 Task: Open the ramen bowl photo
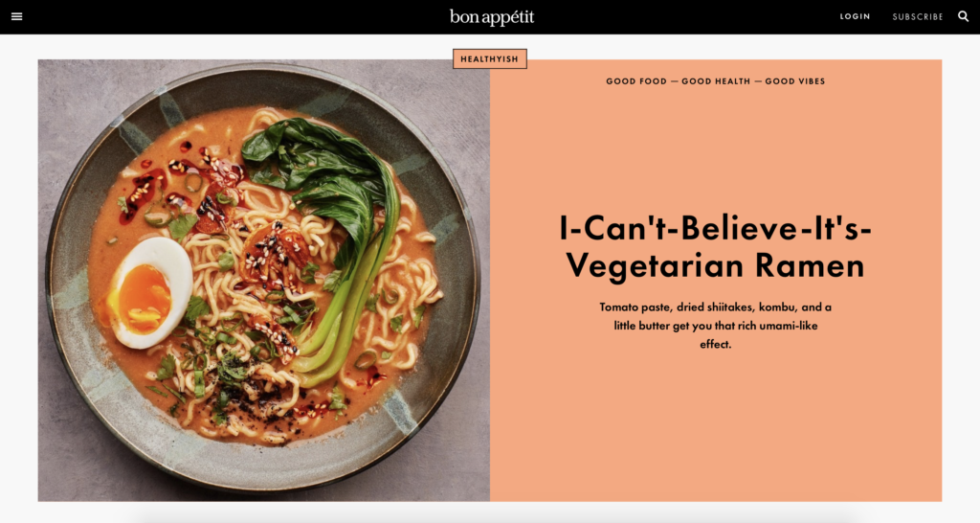coord(264,281)
